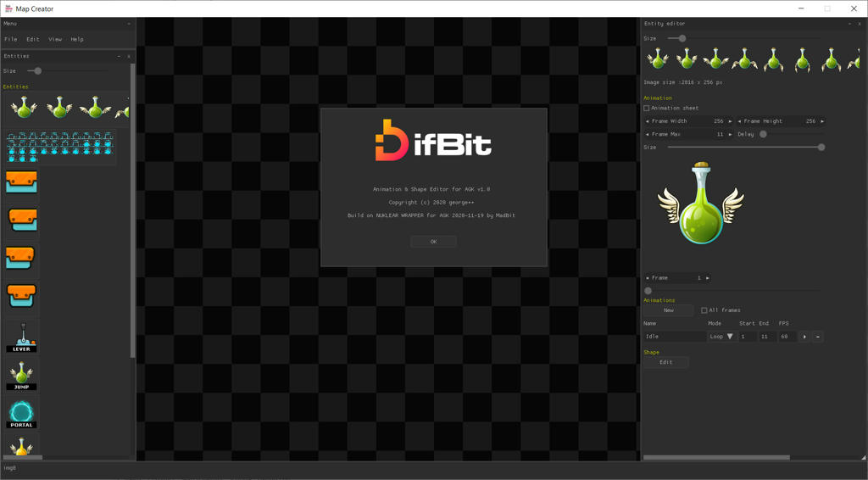Minimize the Menu panel
The height and width of the screenshot is (480, 868).
click(129, 24)
